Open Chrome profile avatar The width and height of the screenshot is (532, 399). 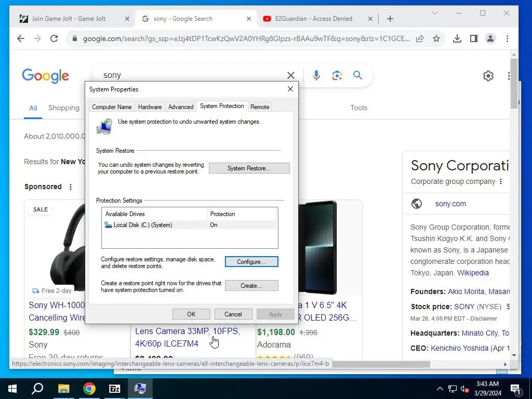pyautogui.click(x=490, y=38)
